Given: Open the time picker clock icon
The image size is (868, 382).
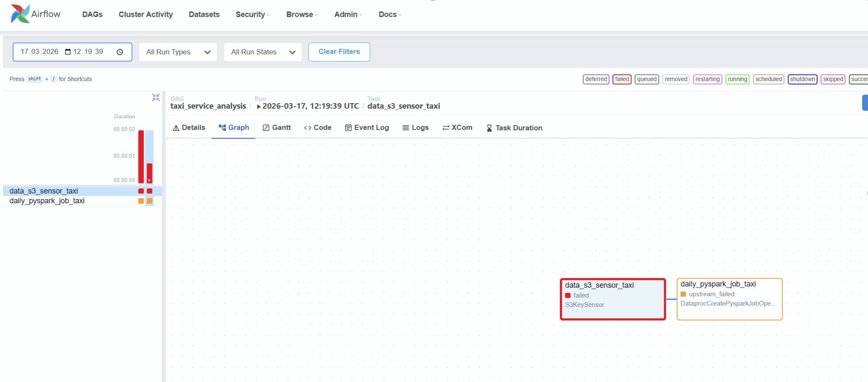Looking at the screenshot, I should (x=120, y=52).
